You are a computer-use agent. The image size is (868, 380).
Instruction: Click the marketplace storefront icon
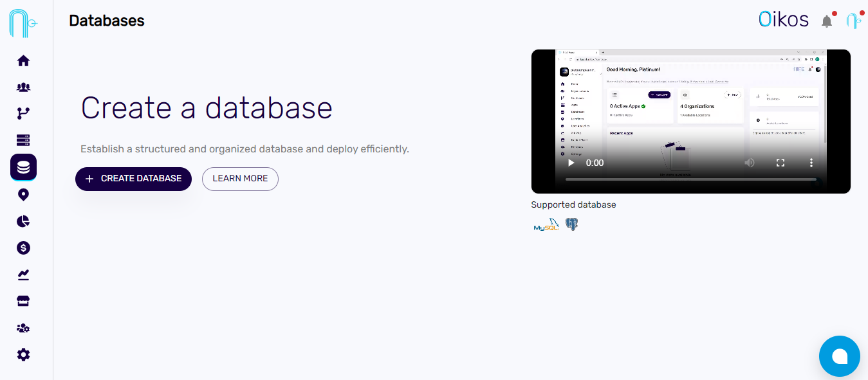click(x=23, y=301)
